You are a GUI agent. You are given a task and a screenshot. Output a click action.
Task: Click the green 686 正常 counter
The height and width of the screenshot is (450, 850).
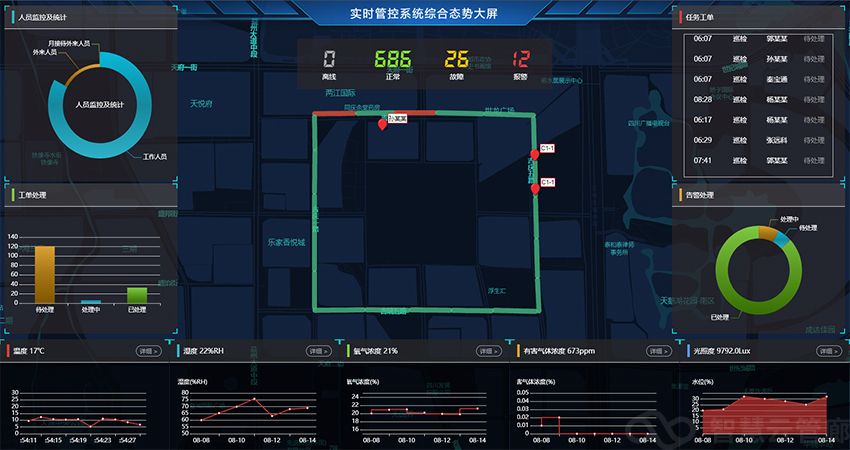pos(393,65)
